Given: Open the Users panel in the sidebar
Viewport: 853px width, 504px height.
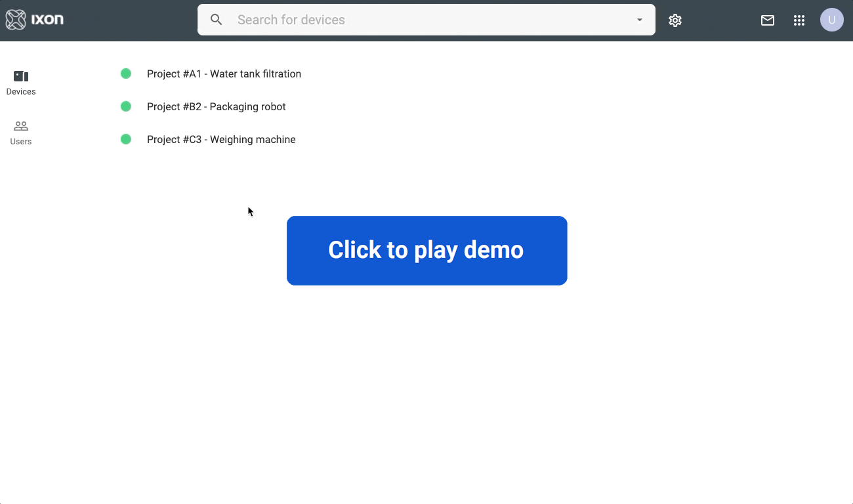Looking at the screenshot, I should pos(20,131).
